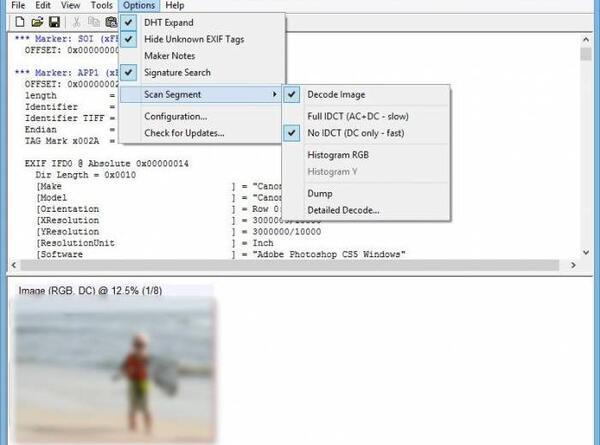Click the horizontal scrollbar right arrow
600x445 pixels.
point(573,265)
